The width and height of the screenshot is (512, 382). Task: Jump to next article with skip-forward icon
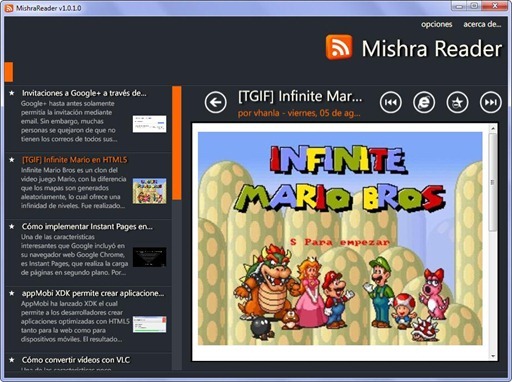[x=490, y=102]
